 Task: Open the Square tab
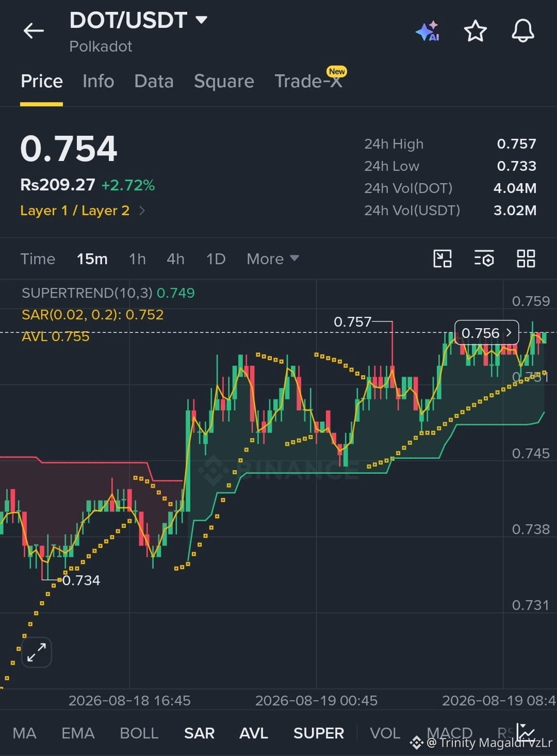[x=224, y=81]
